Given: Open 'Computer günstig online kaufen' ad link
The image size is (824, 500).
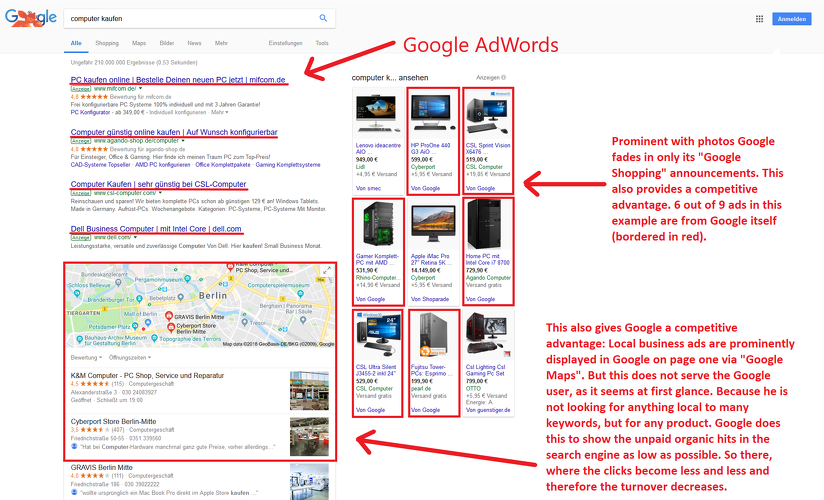Looking at the screenshot, I should coord(174,132).
